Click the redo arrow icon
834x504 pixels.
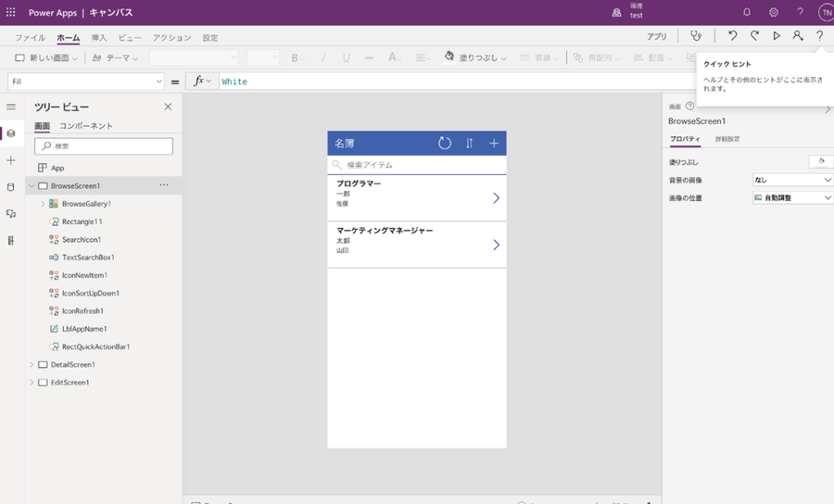point(754,36)
